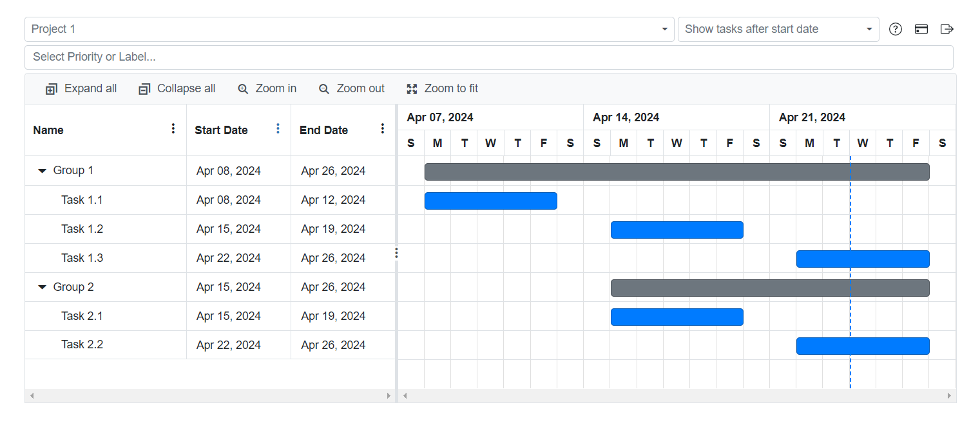Click the help question mark icon
Viewport: 980px width, 427px height.
[x=896, y=29]
